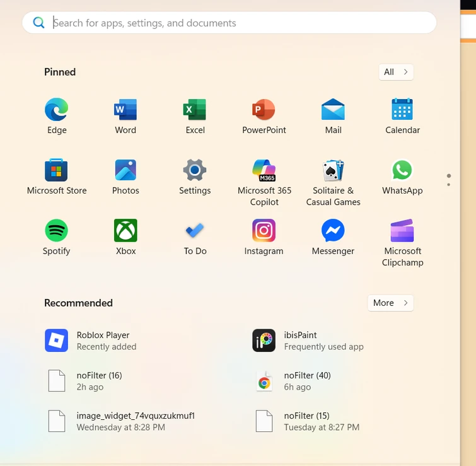Open the Settings gear app
Image resolution: width=476 pixels, height=466 pixels.
pyautogui.click(x=195, y=177)
